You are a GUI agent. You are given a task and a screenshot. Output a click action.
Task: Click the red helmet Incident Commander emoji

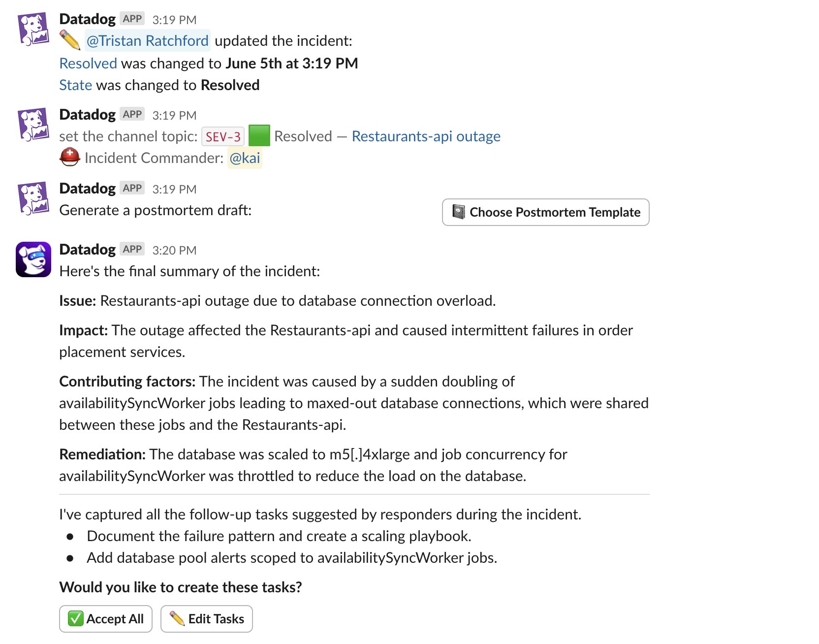pos(69,158)
